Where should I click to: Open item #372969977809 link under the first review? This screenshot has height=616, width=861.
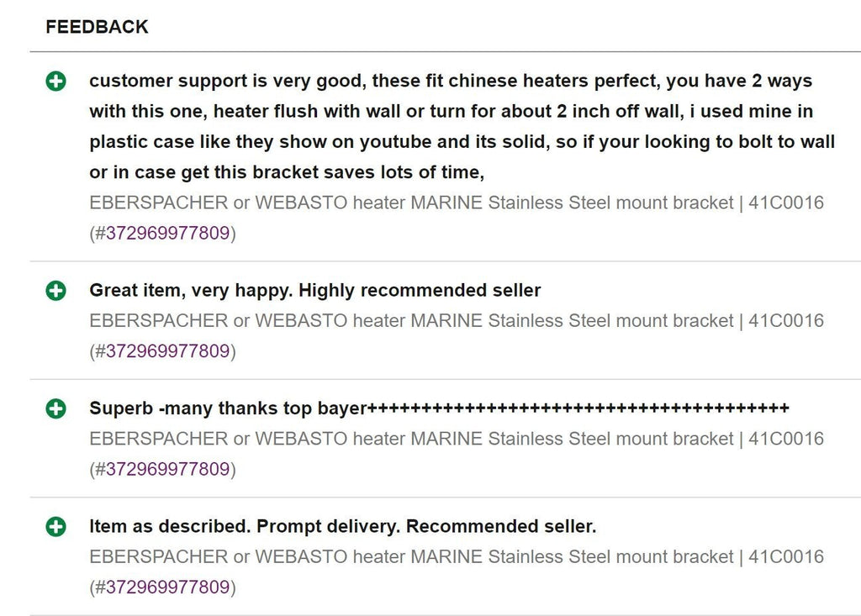162,234
